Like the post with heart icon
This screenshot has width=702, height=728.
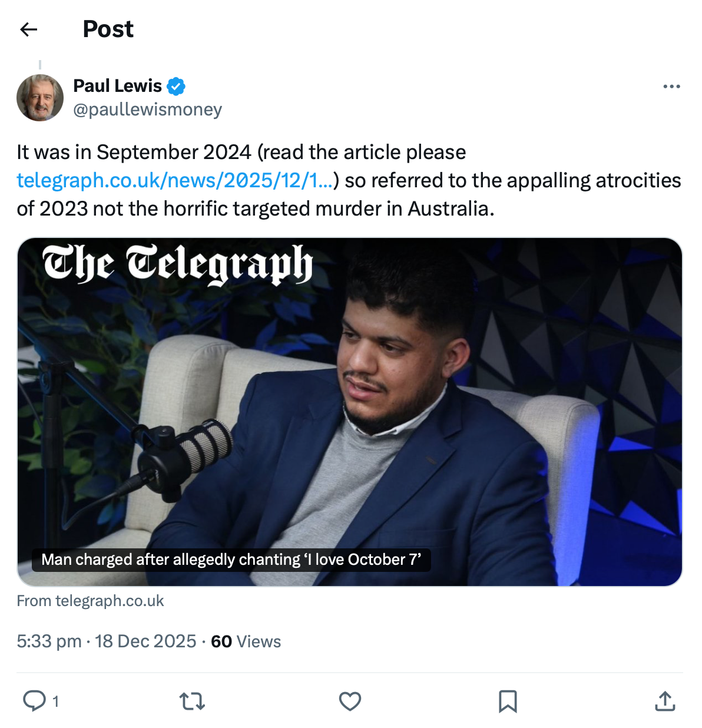(x=350, y=701)
